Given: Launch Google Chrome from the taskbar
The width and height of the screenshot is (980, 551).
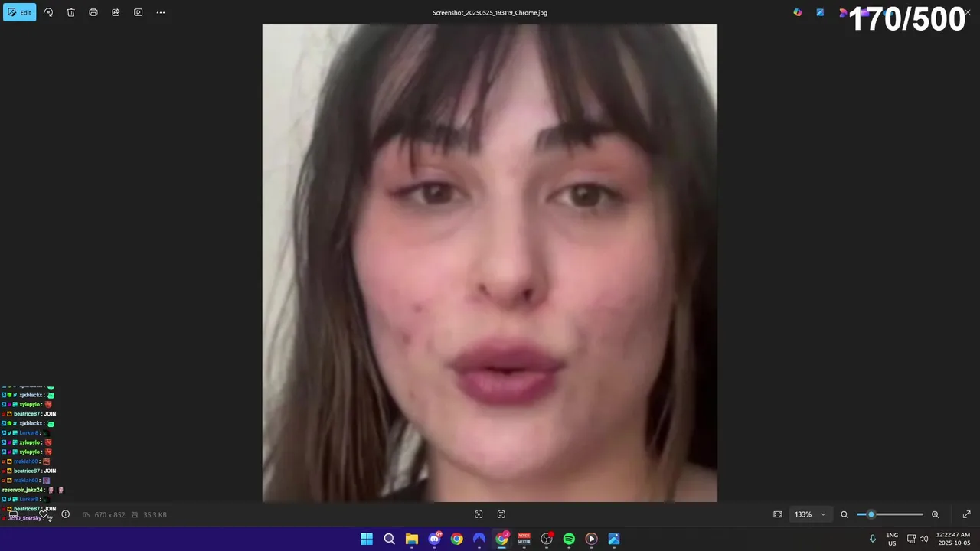Looking at the screenshot, I should coord(456,539).
